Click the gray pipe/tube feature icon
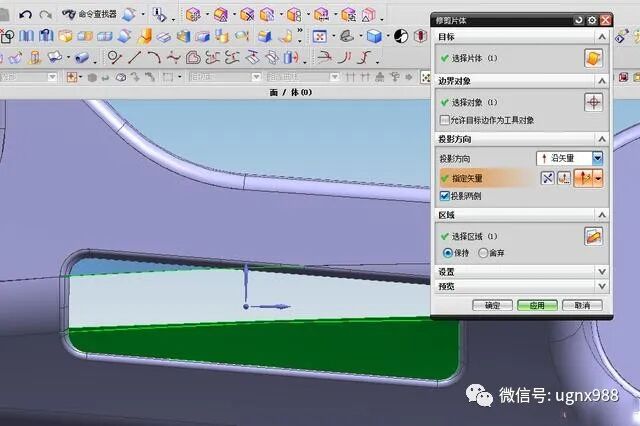This screenshot has width=640, height=426. 82,57
